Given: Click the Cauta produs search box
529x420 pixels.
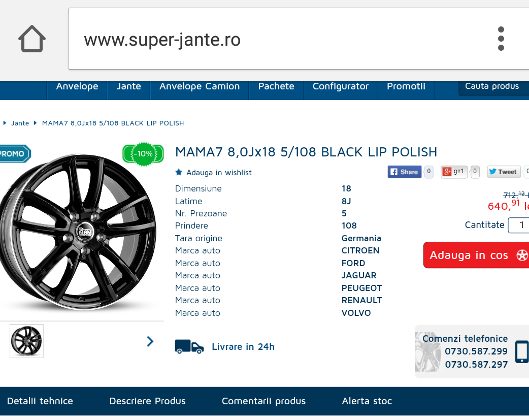Looking at the screenshot, I should coord(493,87).
